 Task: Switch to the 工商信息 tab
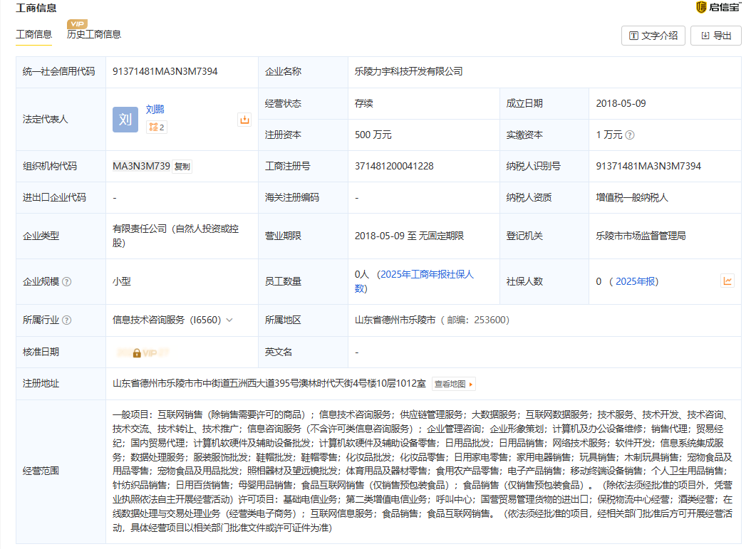pos(33,34)
